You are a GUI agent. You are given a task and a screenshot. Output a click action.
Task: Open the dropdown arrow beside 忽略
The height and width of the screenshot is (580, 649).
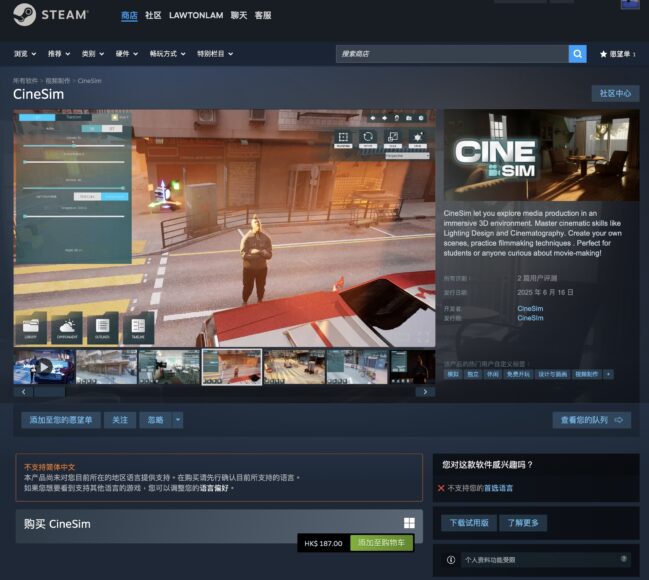click(178, 420)
